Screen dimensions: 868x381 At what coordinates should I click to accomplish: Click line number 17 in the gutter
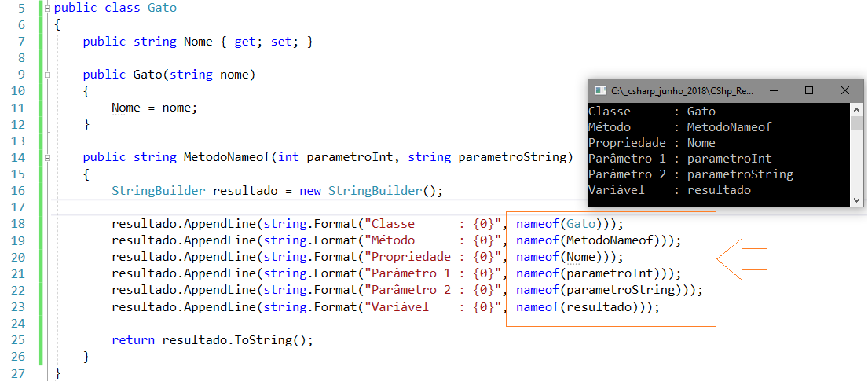(x=18, y=207)
